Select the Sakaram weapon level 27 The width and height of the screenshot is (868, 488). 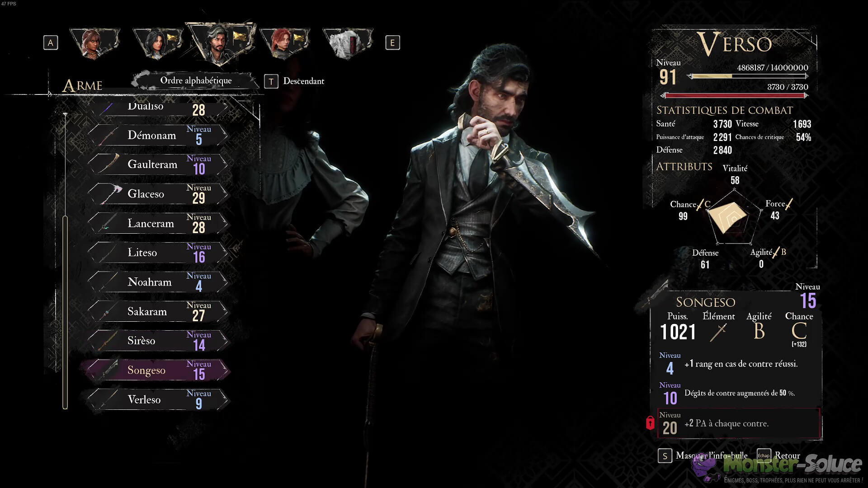(158, 311)
